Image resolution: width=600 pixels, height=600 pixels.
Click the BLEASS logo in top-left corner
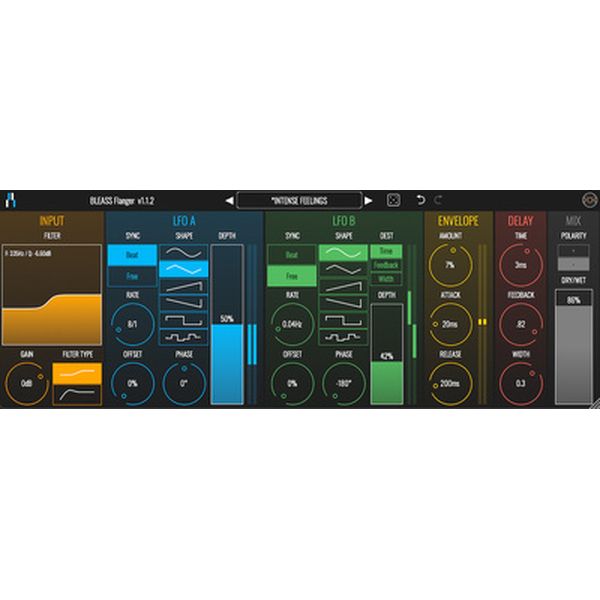9,200
